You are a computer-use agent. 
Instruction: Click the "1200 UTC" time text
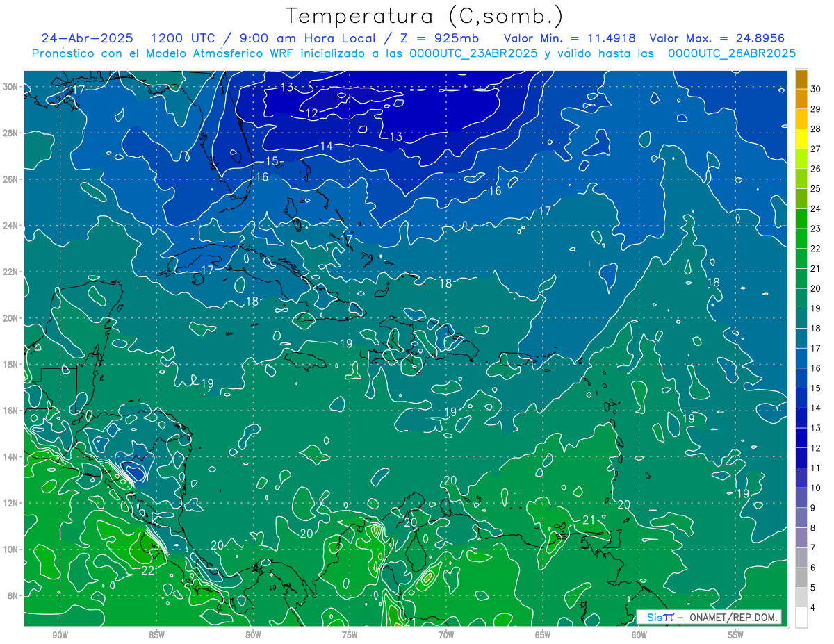click(x=181, y=38)
